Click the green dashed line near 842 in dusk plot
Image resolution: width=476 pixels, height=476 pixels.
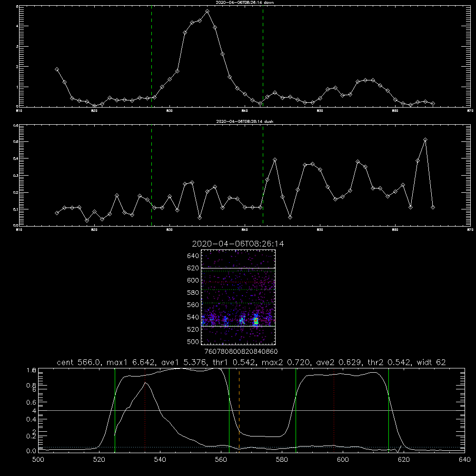263,176
